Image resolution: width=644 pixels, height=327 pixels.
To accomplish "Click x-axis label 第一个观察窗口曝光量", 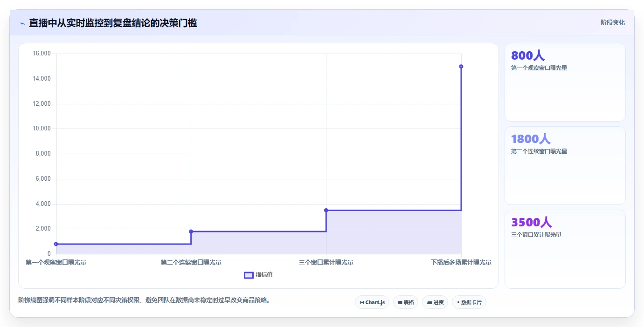I will 56,263.
